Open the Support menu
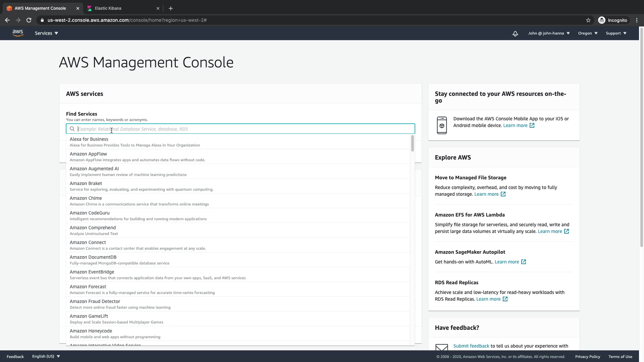Viewport: 644px width, 362px height. coord(616,33)
